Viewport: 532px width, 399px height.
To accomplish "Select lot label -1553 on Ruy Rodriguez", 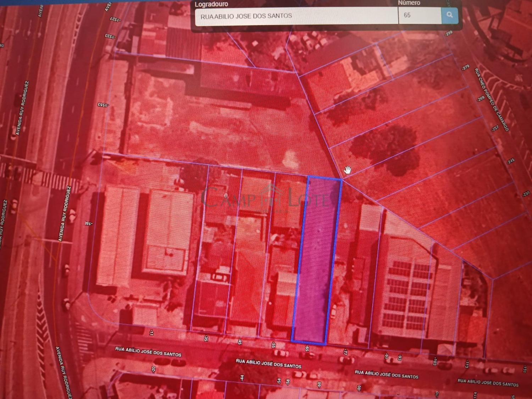I will tap(103, 105).
